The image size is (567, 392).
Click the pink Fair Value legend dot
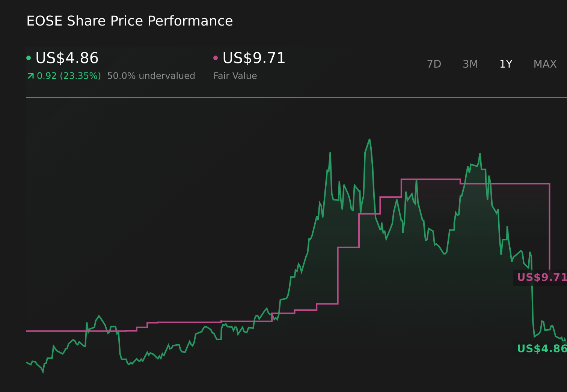click(x=215, y=57)
